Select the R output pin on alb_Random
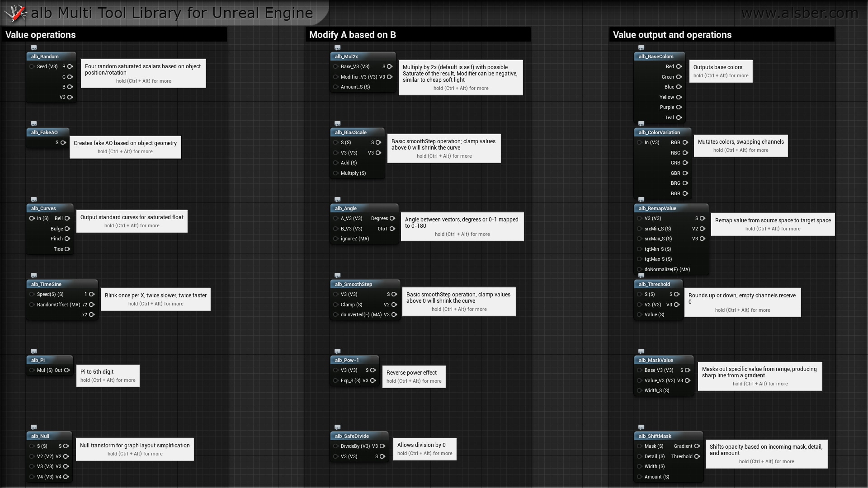868x488 pixels. [x=70, y=66]
